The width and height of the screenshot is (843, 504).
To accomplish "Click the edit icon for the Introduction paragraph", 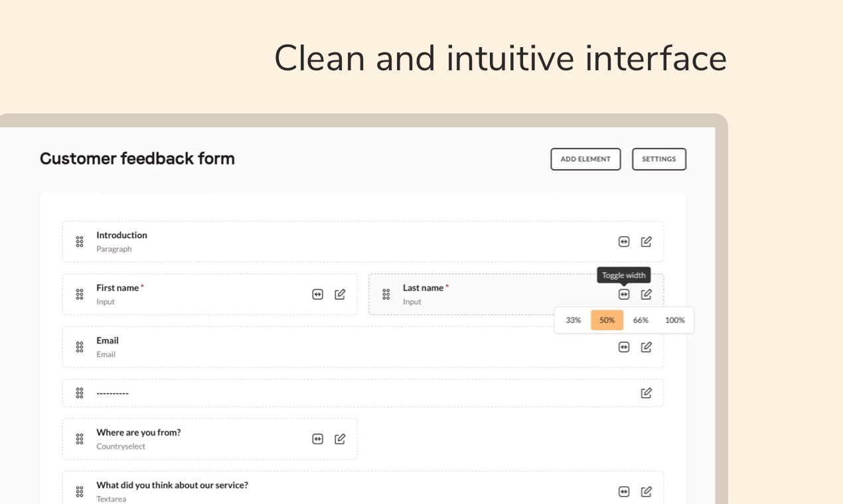I will [x=646, y=241].
